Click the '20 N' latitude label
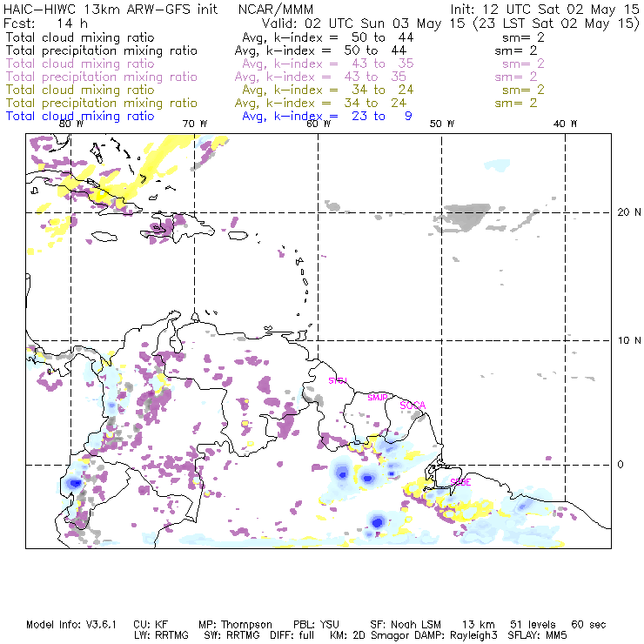The image size is (644, 644). [x=629, y=212]
